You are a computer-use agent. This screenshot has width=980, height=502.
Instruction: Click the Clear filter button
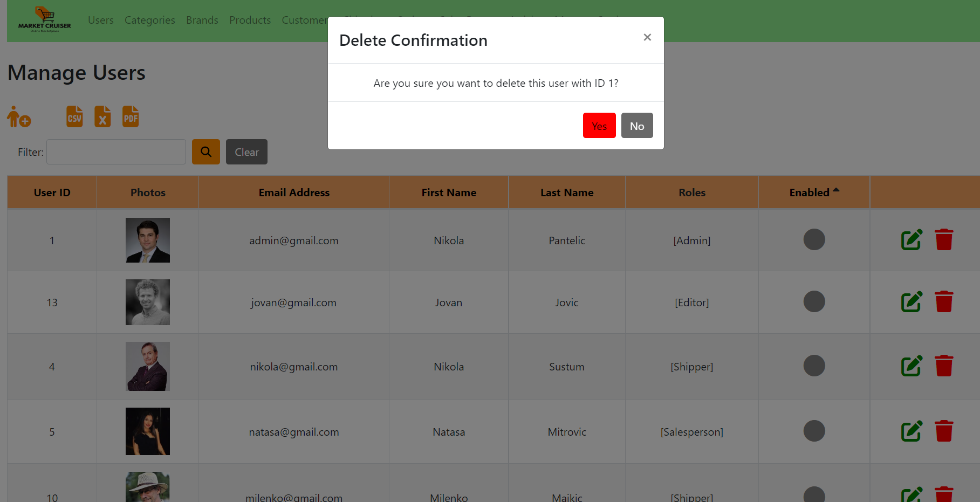click(246, 152)
